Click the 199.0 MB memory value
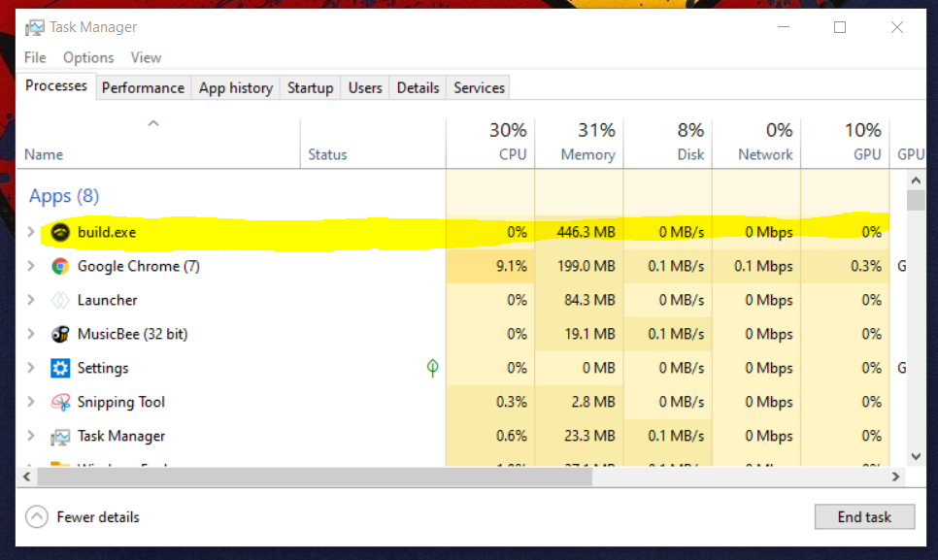The height and width of the screenshot is (560, 938). point(586,266)
